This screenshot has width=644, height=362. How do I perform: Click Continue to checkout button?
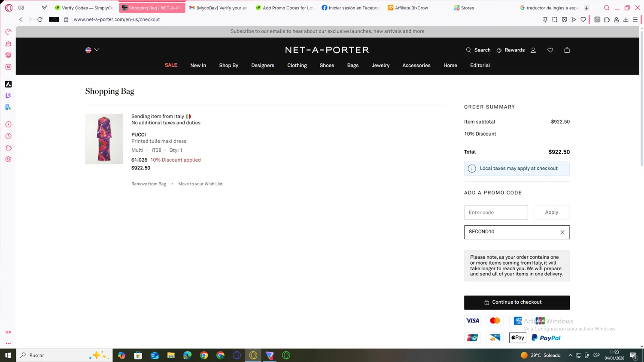pyautogui.click(x=517, y=302)
